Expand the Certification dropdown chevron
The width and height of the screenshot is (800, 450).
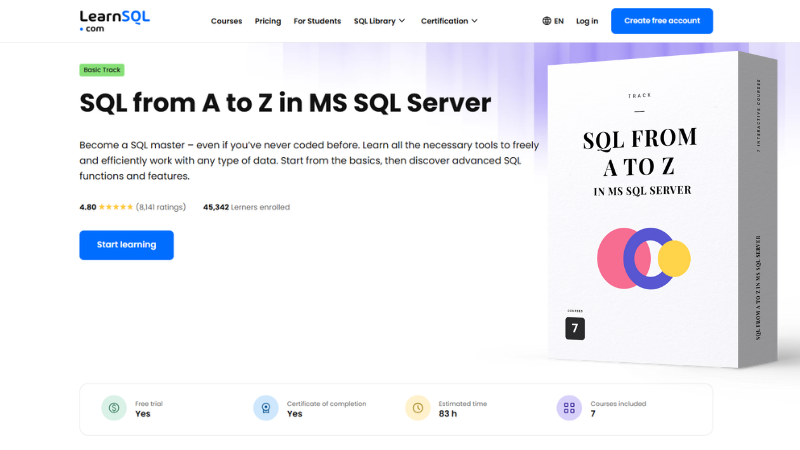coord(474,21)
